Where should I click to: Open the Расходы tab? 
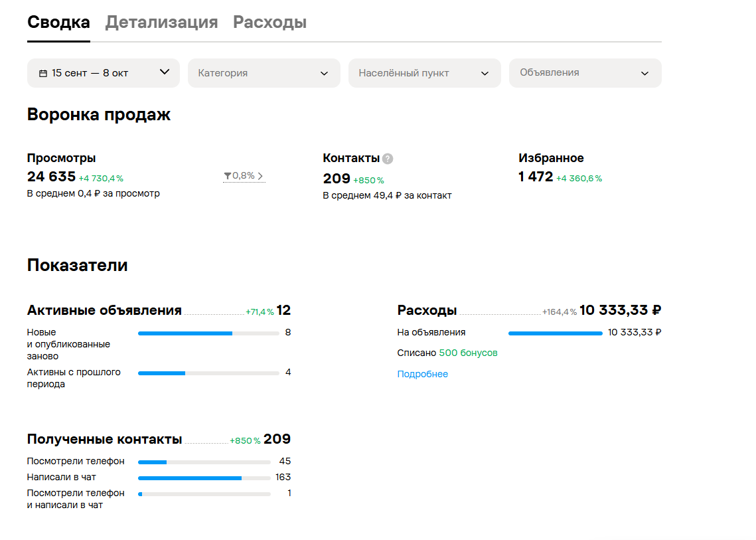point(269,22)
